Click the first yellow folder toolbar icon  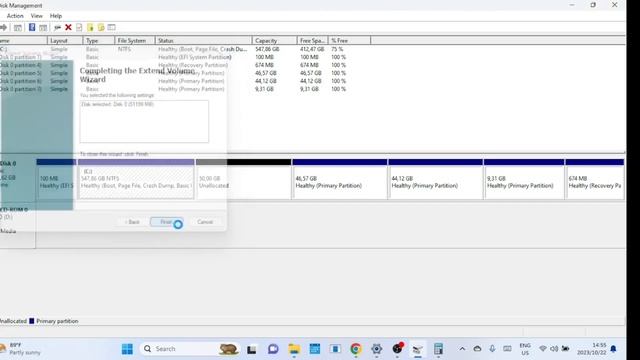90,27
